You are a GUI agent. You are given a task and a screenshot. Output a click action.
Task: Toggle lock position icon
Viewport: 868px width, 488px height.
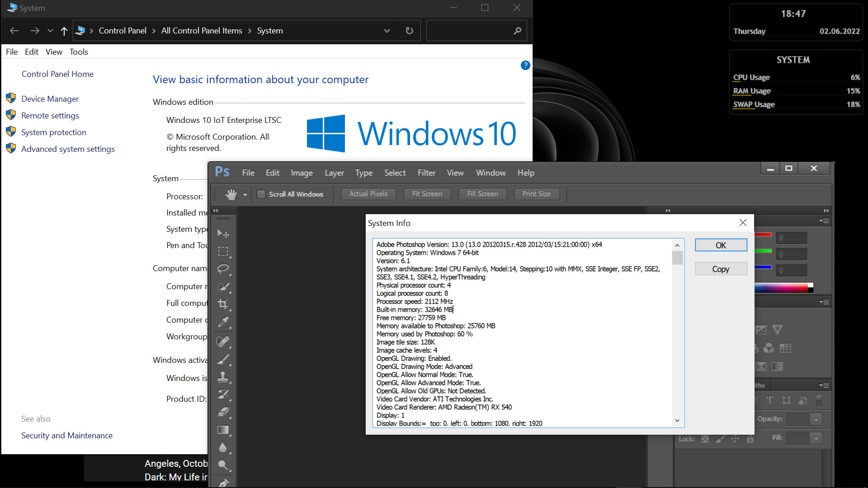(735, 439)
